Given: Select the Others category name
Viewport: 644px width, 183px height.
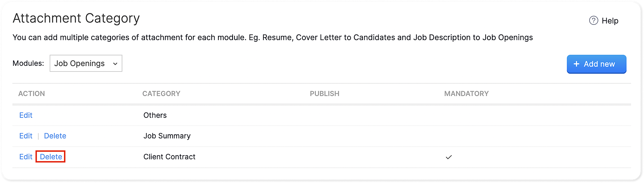Looking at the screenshot, I should pos(155,115).
